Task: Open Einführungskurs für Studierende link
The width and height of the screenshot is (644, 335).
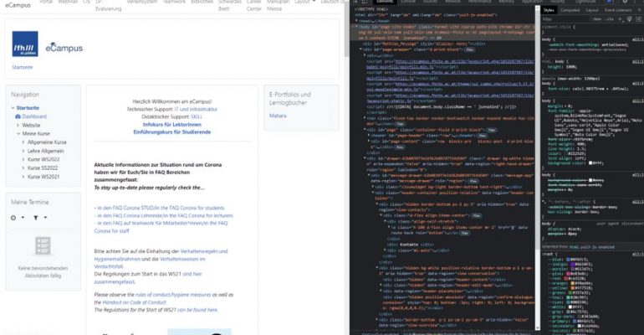Action: pos(172,132)
